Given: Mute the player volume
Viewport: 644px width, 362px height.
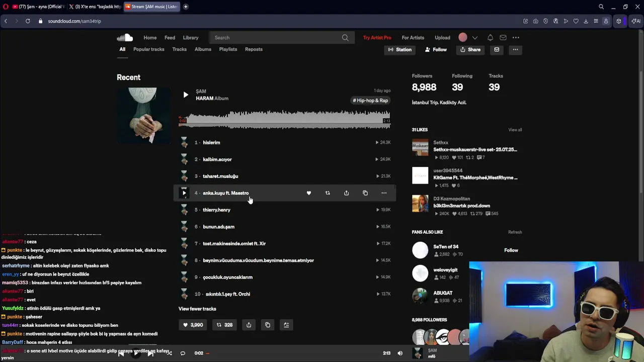Looking at the screenshot, I should click(400, 353).
